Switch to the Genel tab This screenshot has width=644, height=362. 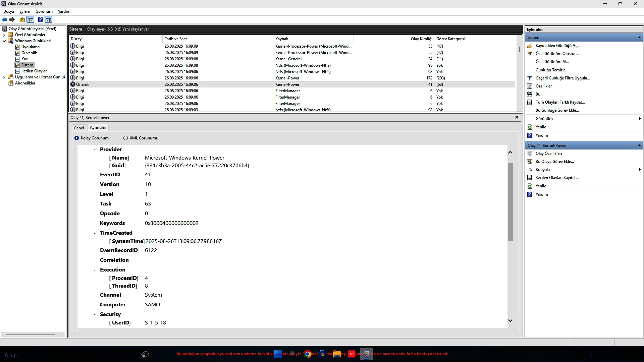click(x=79, y=128)
